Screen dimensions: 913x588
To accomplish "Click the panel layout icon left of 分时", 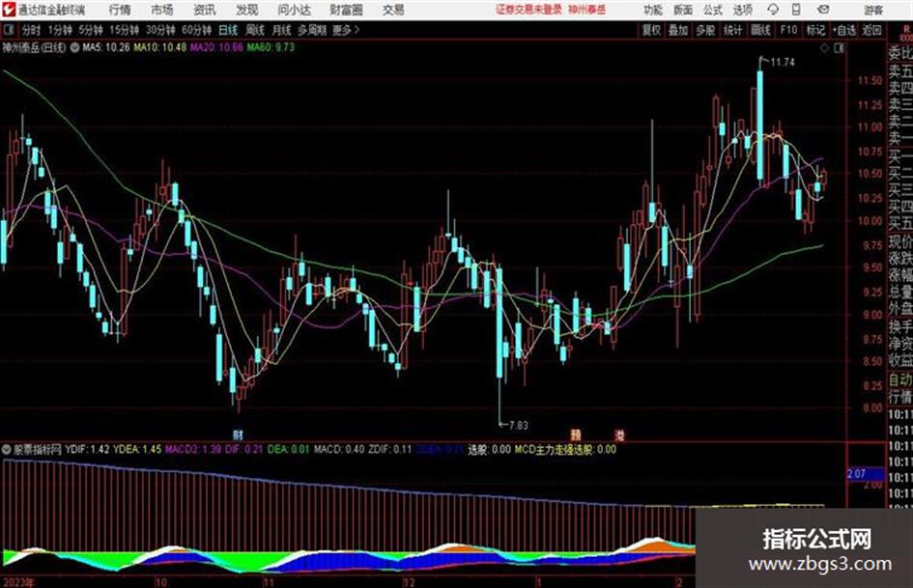I will [x=9, y=30].
